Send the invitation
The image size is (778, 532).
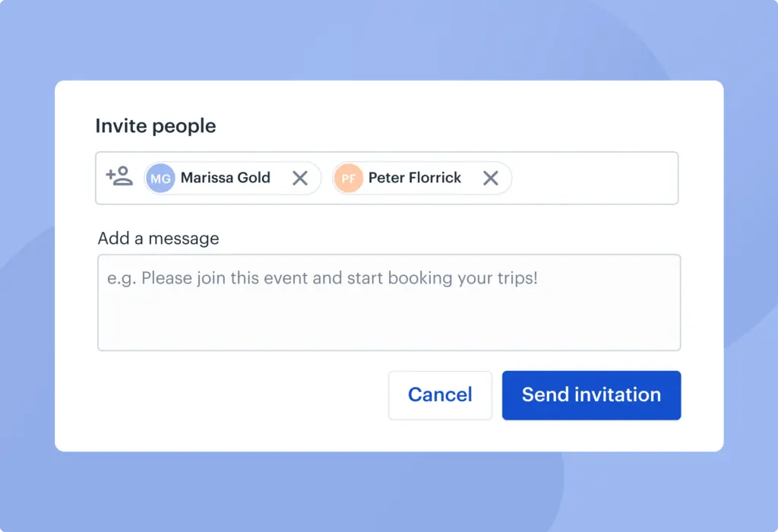591,395
